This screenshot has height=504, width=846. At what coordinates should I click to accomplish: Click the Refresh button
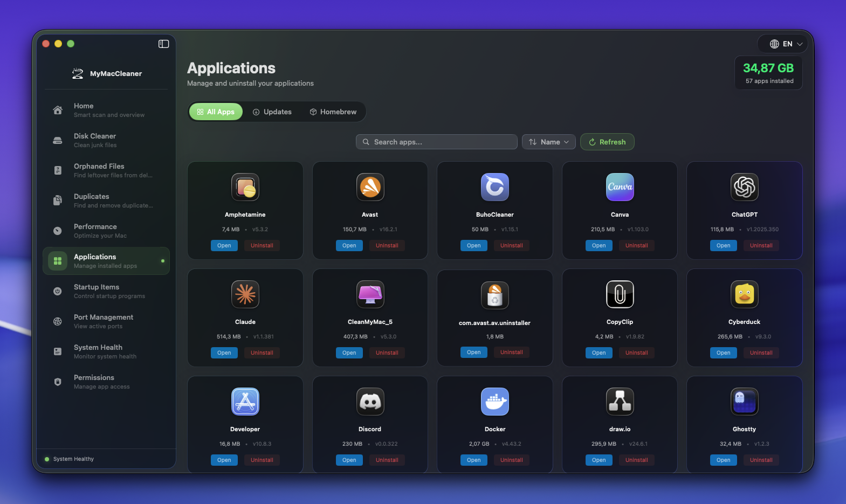(607, 142)
